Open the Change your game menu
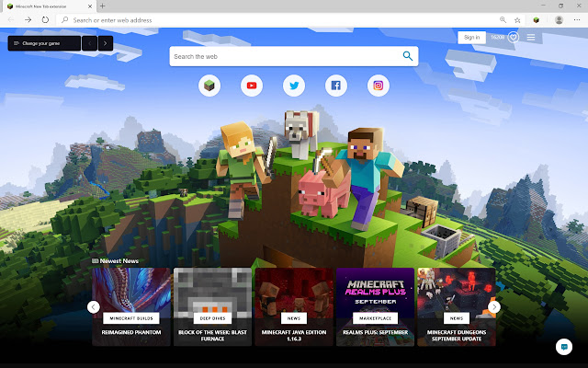The image size is (588, 368). tap(44, 43)
